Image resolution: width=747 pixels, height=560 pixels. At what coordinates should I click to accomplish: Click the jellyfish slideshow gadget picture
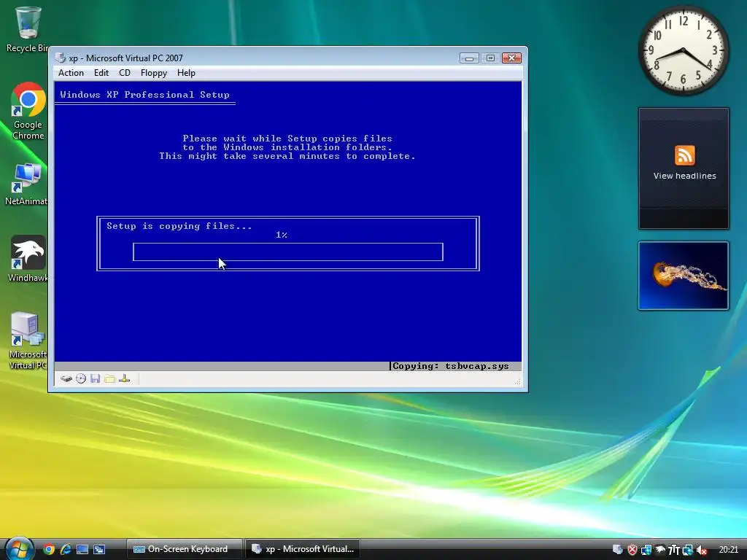click(683, 276)
